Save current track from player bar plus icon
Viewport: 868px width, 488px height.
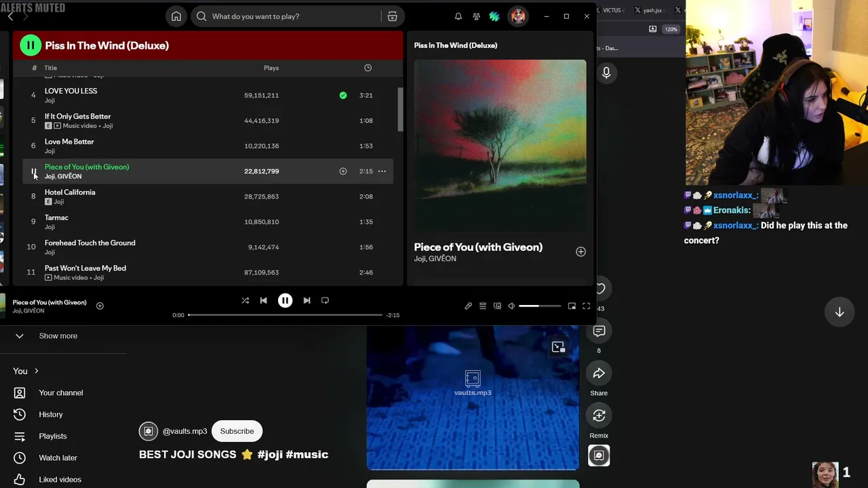click(100, 306)
